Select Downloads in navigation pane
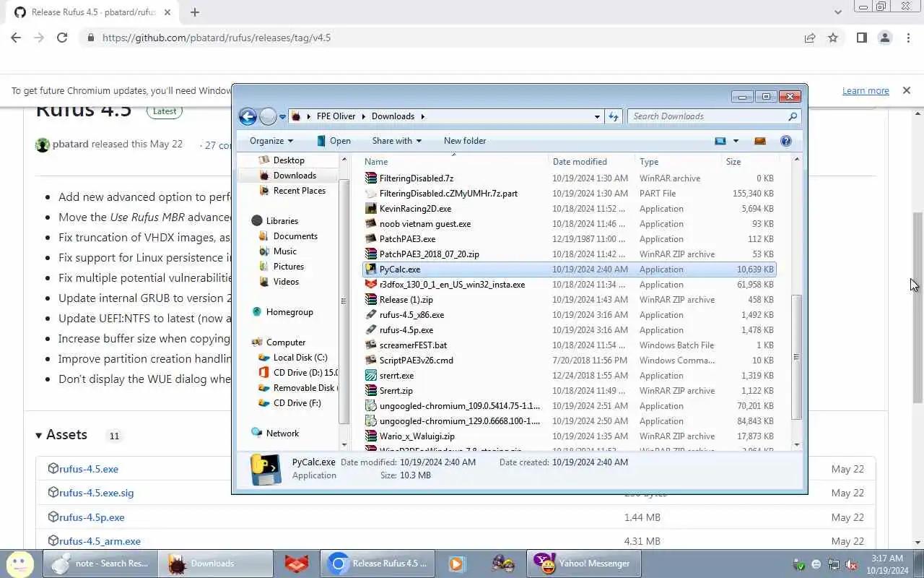This screenshot has height=578, width=924. pos(295,176)
